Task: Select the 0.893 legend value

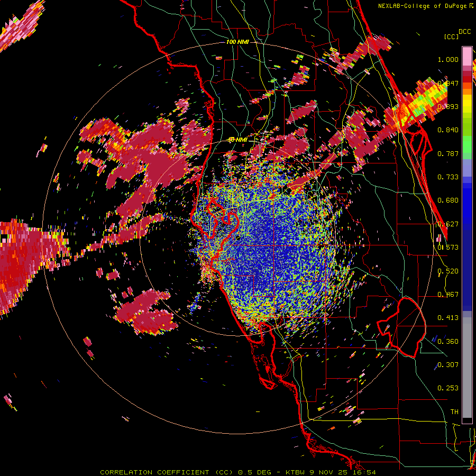Action: (448, 106)
